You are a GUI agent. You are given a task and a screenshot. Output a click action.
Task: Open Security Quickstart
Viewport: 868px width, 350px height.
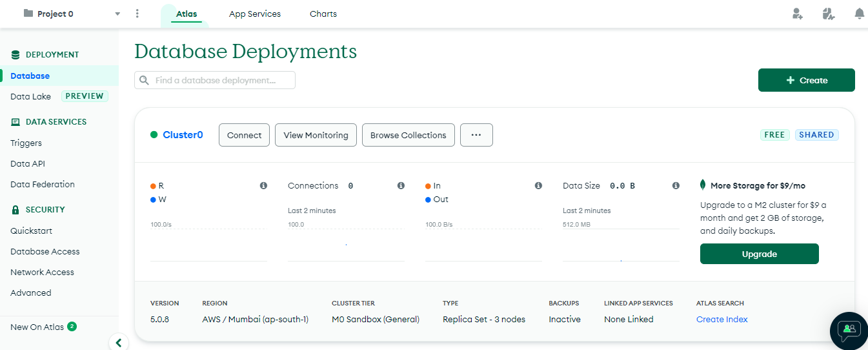pos(32,231)
